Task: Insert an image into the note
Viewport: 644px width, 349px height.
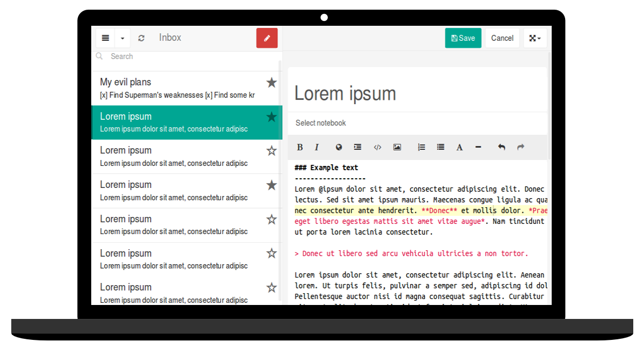Action: [397, 147]
